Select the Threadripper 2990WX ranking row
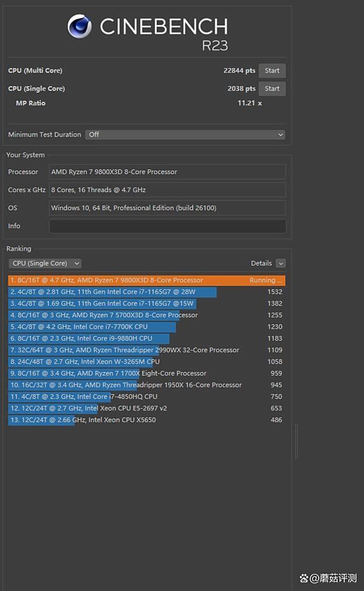Image resolution: width=364 pixels, height=591 pixels. point(147,350)
